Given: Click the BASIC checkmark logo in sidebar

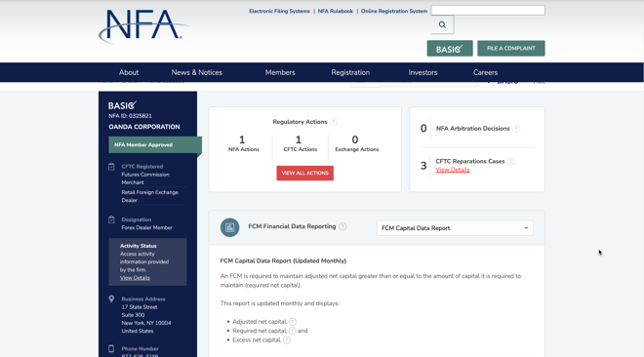Looking at the screenshot, I should (x=122, y=105).
